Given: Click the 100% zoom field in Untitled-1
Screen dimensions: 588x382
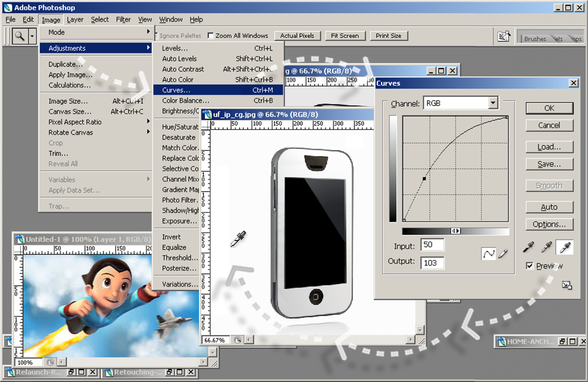Looking at the screenshot, I should click(x=29, y=362).
